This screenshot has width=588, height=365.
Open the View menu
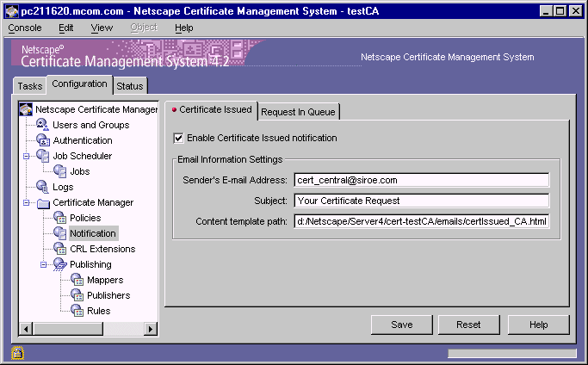click(102, 28)
